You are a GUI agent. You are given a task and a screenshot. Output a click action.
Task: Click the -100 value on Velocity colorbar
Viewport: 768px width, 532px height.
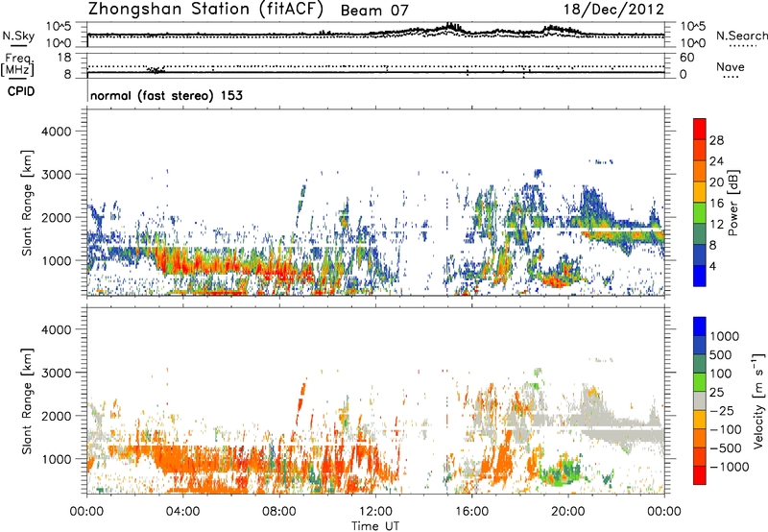point(725,429)
